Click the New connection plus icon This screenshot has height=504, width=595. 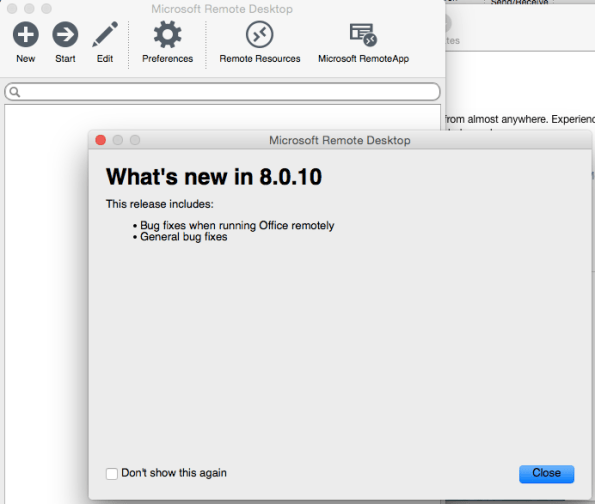pos(25,35)
